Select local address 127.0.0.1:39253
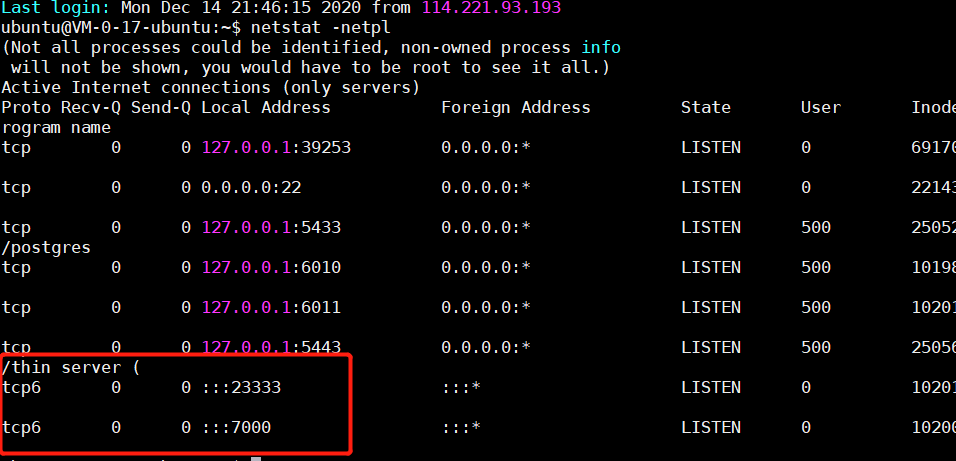 pyautogui.click(x=276, y=148)
